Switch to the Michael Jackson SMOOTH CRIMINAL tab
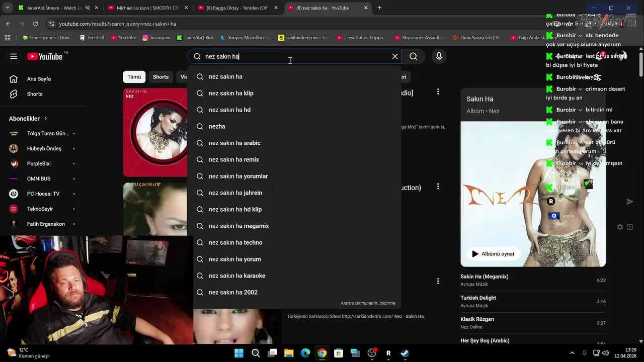Screen dimensions: 644x362 [x=148, y=8]
